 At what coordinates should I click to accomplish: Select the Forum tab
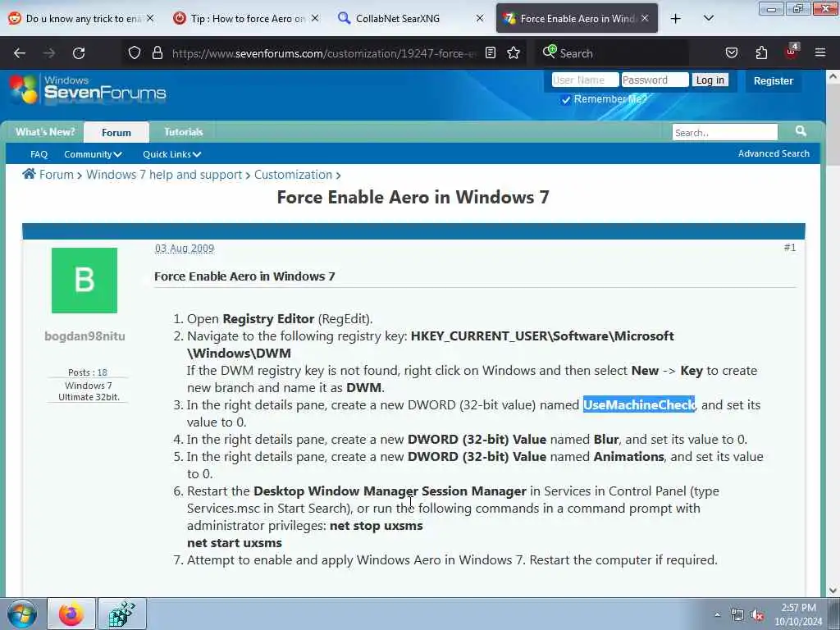(116, 132)
